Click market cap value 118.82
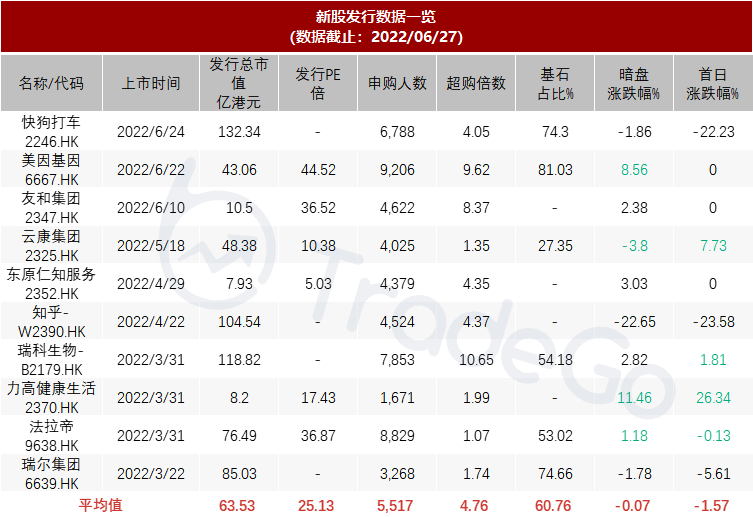This screenshot has width=753, height=517. click(x=239, y=360)
